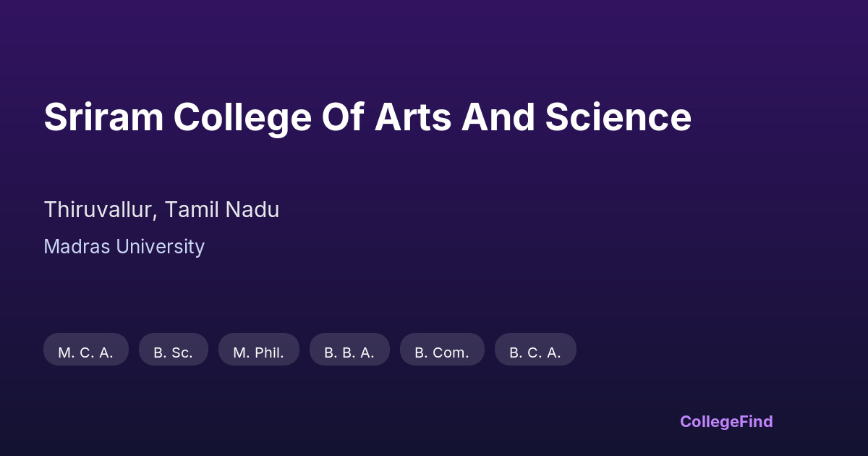Click the word Arts in the heading

click(412, 117)
